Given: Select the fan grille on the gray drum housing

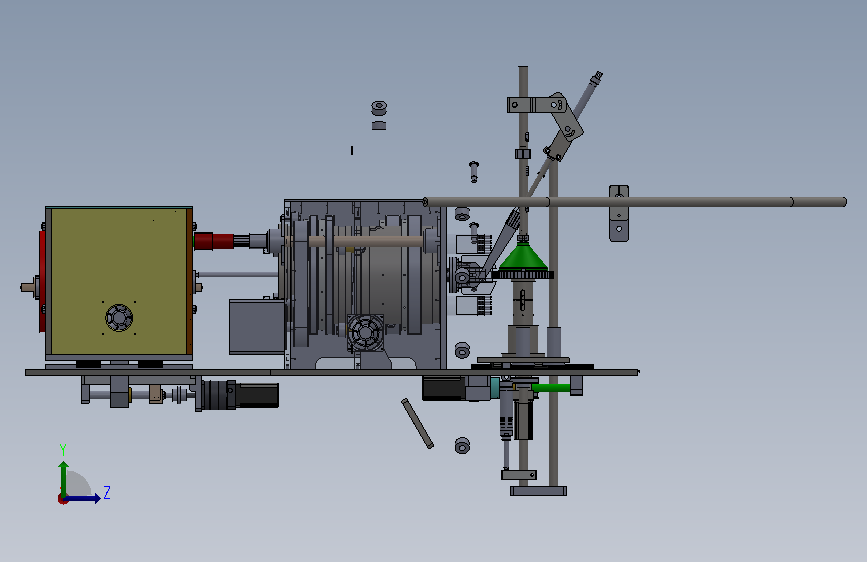Looking at the screenshot, I should pyautogui.click(x=365, y=332).
